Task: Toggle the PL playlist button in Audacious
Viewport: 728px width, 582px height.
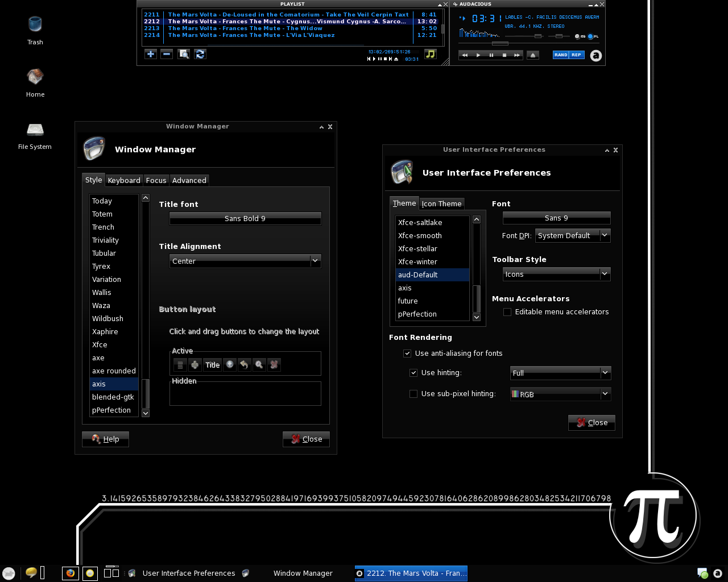Action: pyautogui.click(x=593, y=36)
